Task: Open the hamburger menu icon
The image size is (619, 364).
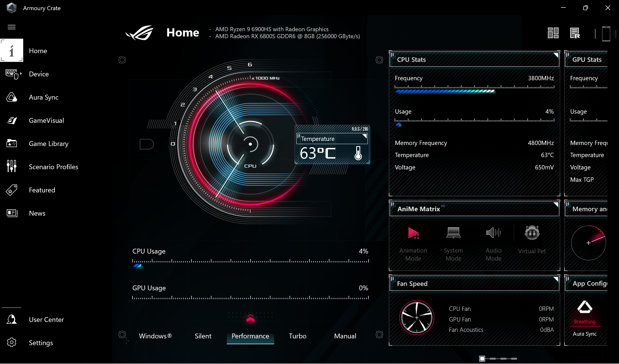Action: tap(12, 27)
